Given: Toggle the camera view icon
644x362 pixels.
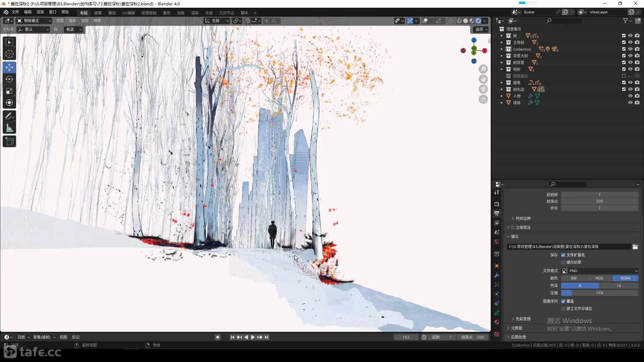Looking at the screenshot, I should (x=483, y=89).
